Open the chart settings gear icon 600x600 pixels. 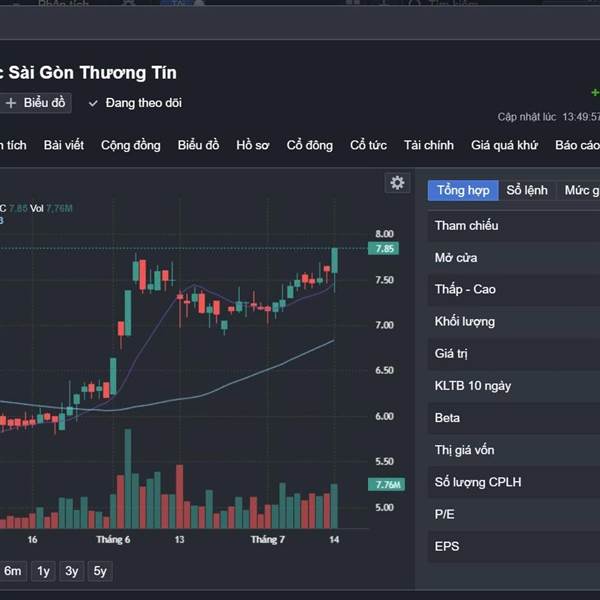397,183
